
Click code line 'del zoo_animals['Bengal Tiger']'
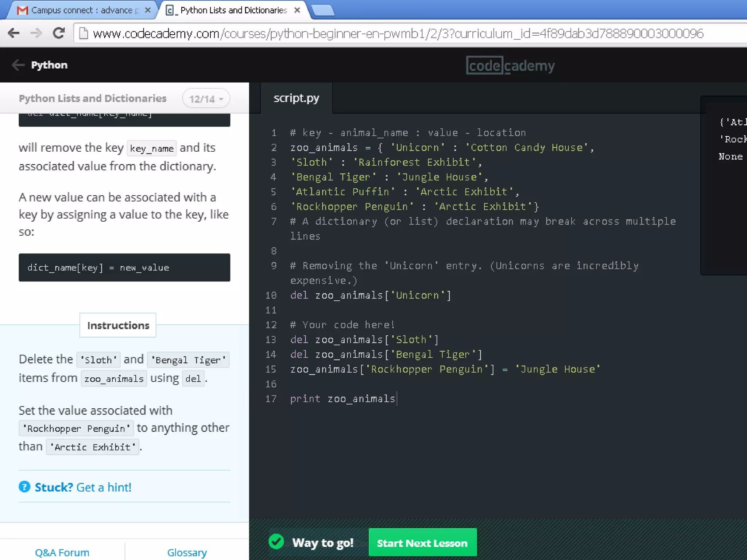click(x=386, y=354)
